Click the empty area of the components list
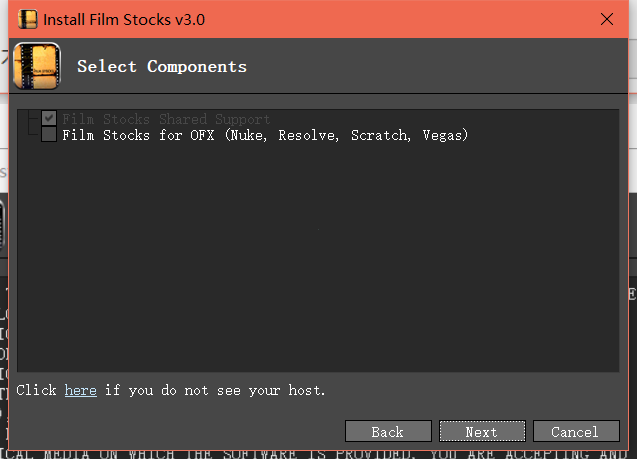Image resolution: width=637 pixels, height=459 pixels. (318, 256)
